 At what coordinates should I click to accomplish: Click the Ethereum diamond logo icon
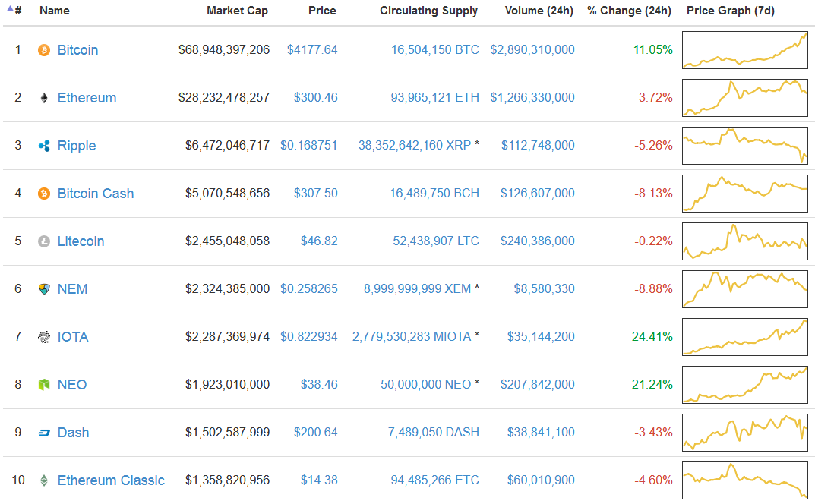[x=44, y=98]
